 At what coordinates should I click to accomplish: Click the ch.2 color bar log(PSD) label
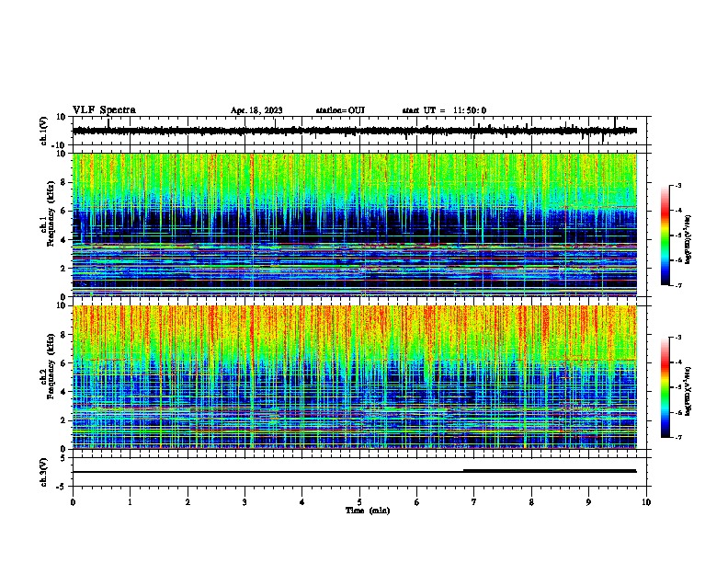(x=688, y=392)
